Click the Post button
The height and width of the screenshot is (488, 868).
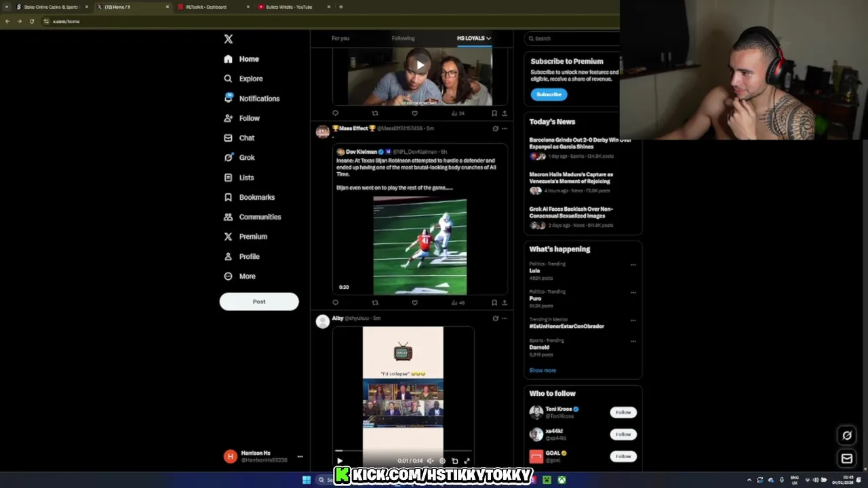tap(259, 302)
